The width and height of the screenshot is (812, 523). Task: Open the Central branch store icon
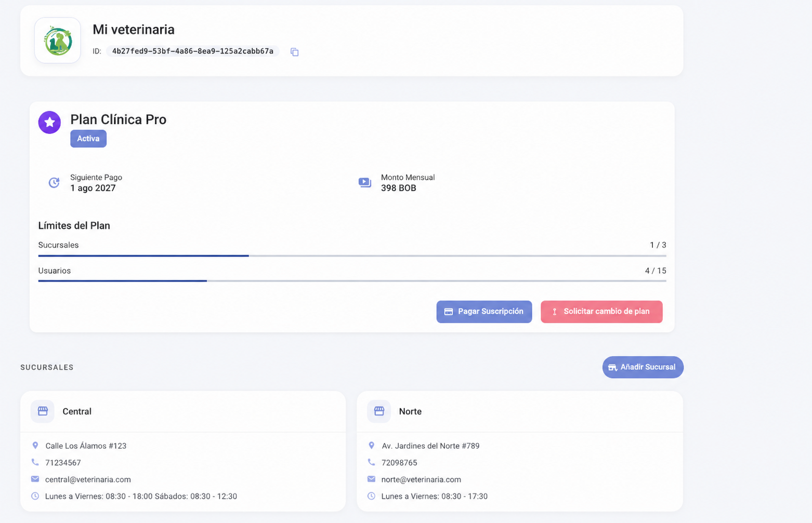pyautogui.click(x=43, y=411)
